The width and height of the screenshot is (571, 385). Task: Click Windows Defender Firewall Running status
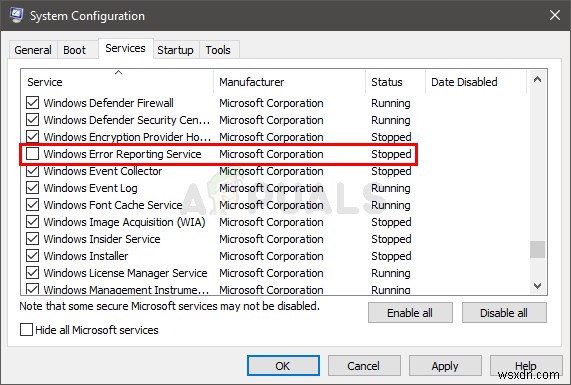[x=391, y=103]
